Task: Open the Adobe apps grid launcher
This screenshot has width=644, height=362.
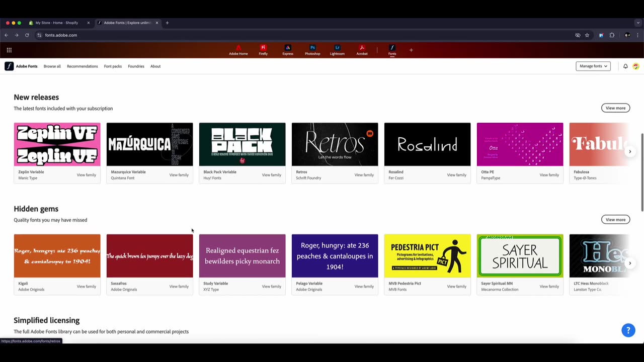Action: pyautogui.click(x=9, y=50)
